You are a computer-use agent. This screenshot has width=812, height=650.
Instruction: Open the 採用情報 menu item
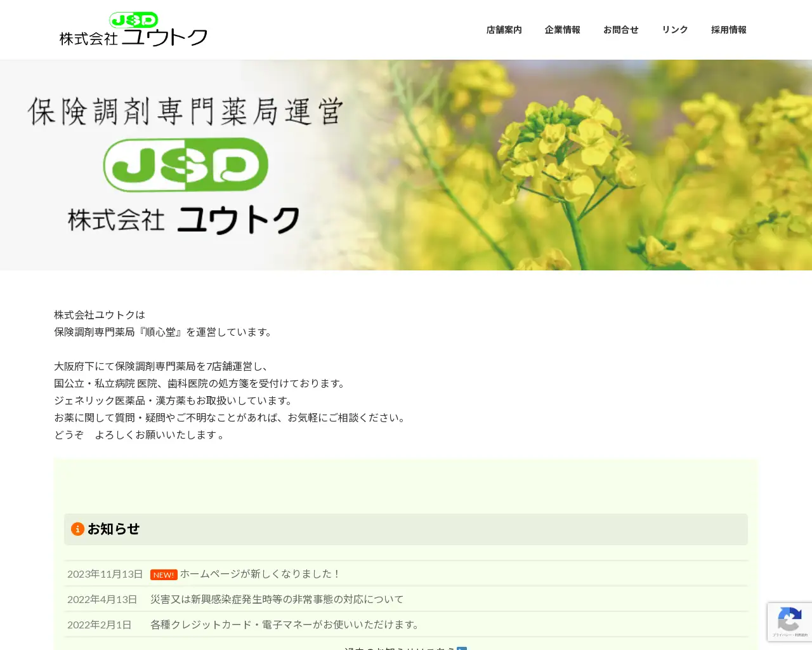pos(728,30)
